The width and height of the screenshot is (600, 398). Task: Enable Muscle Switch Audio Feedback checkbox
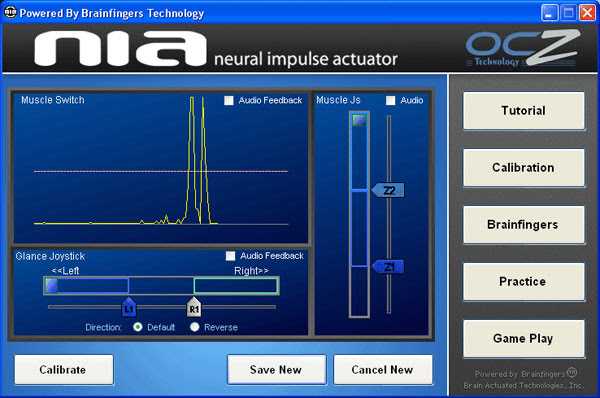229,101
